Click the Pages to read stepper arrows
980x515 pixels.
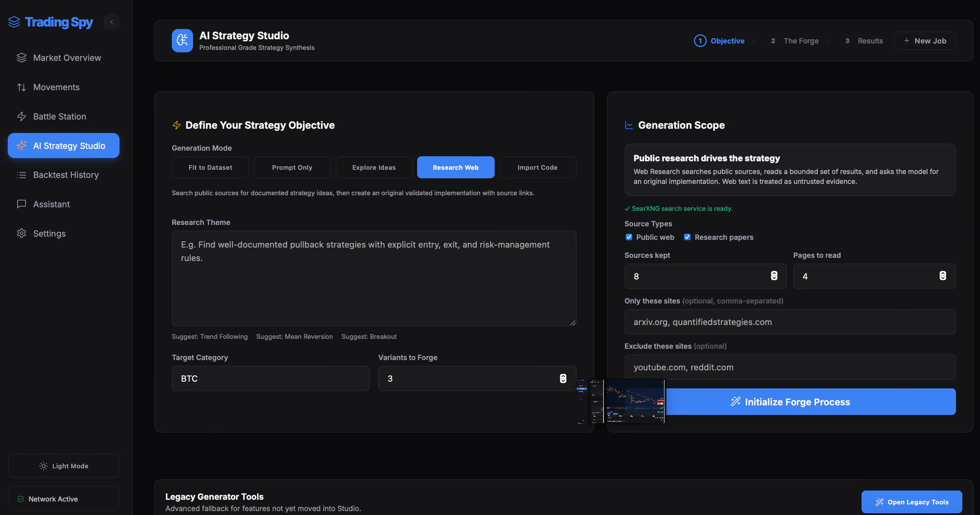click(x=943, y=276)
